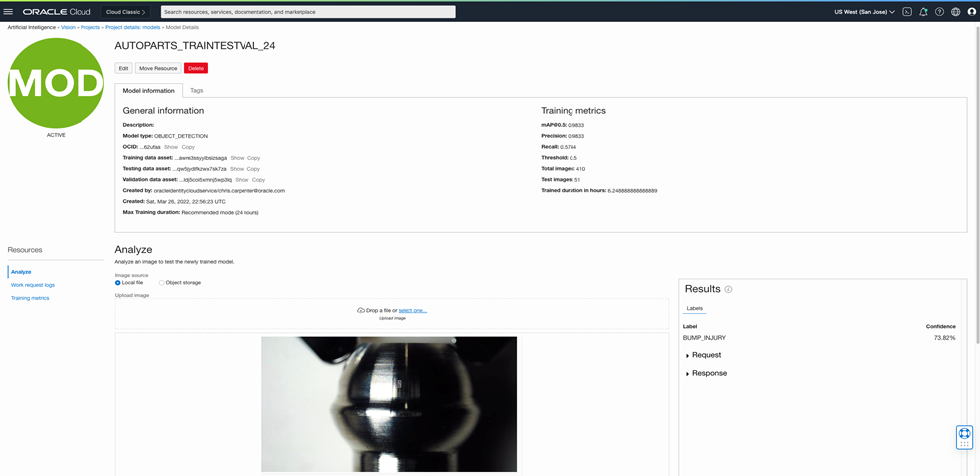Click the analyzed auto part image preview

click(389, 404)
